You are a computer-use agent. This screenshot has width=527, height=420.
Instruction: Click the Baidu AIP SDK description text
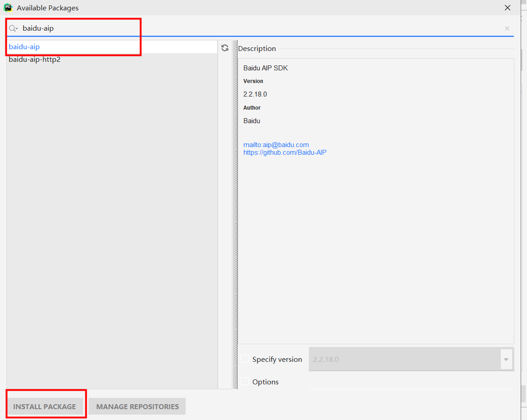[x=266, y=68]
